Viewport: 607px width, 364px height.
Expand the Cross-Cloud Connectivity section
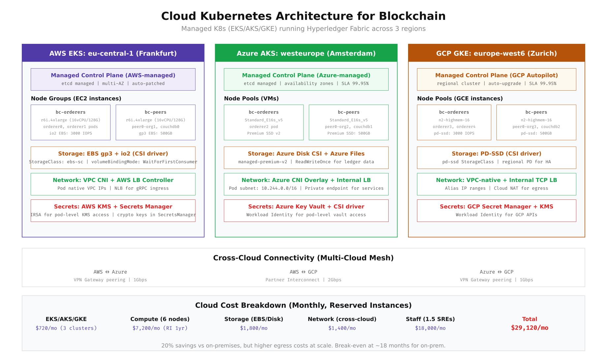[303, 258]
